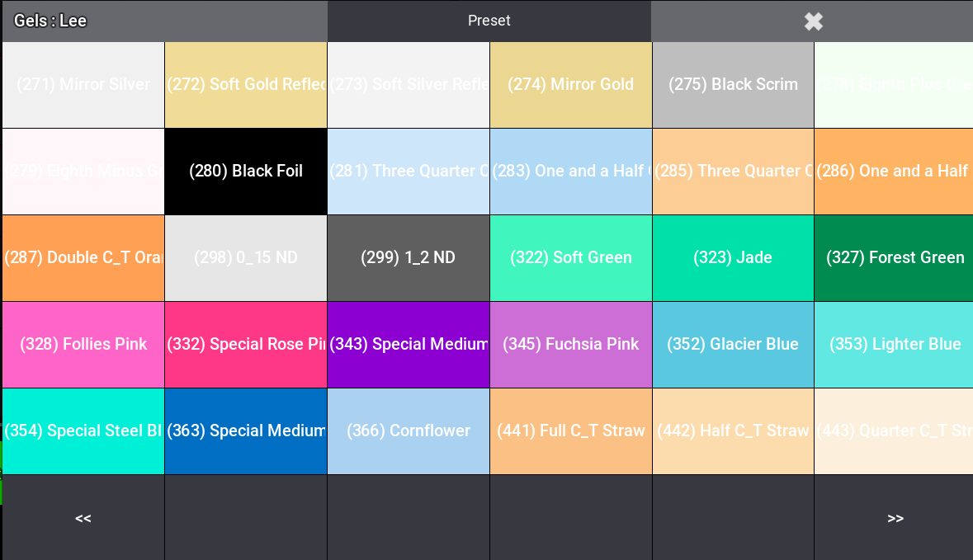Go to the next gel page
The image size is (973, 560).
[x=895, y=518]
